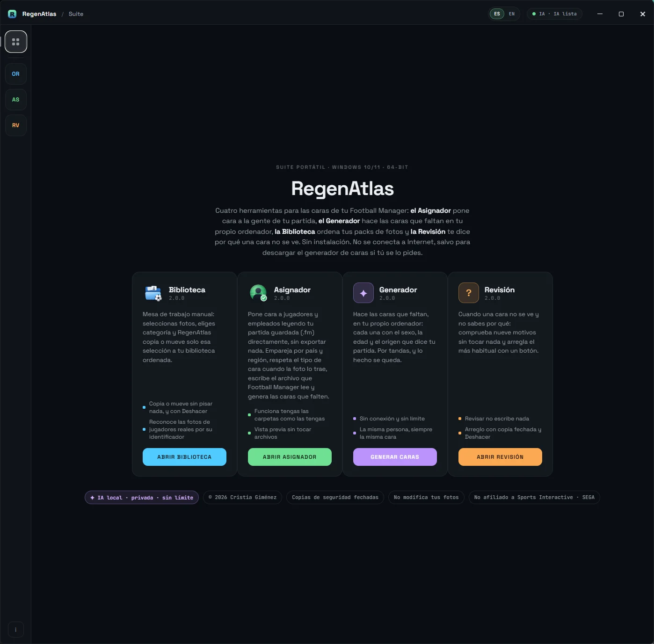Click the Suite portátil Windows 10/11 subtitle
Screen dimensions: 654x644
(342, 167)
